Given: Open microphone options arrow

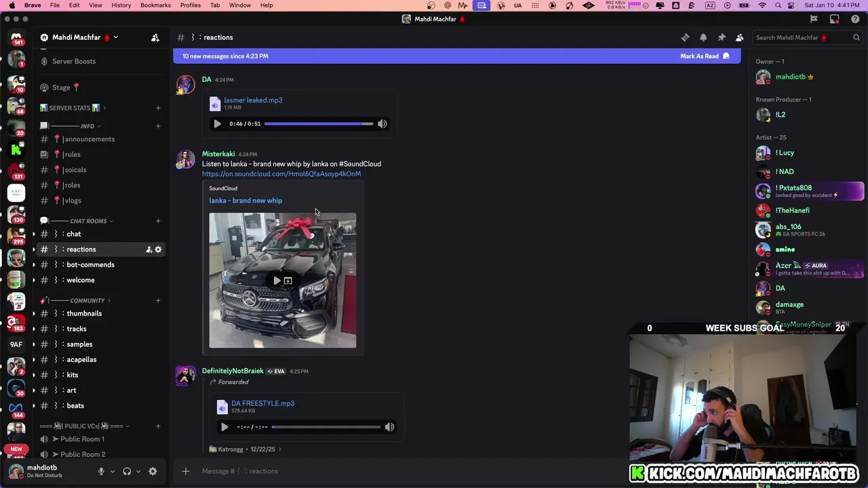Looking at the screenshot, I should 113,471.
